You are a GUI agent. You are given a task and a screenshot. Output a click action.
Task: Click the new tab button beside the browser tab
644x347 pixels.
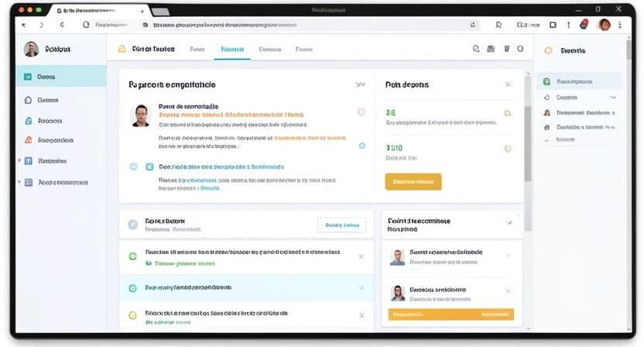pyautogui.click(x=160, y=12)
